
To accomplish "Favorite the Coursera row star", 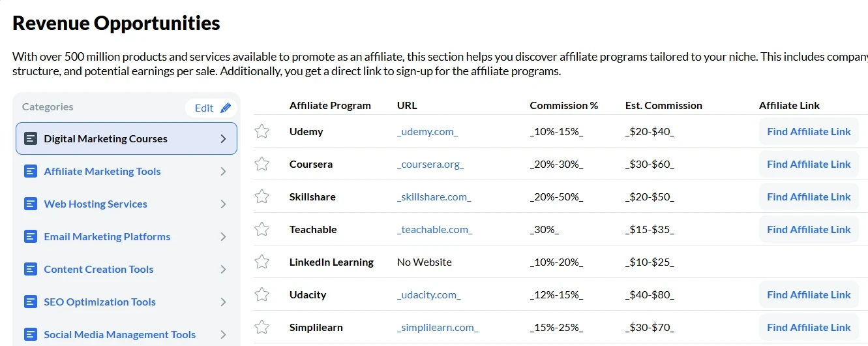I will point(262,164).
